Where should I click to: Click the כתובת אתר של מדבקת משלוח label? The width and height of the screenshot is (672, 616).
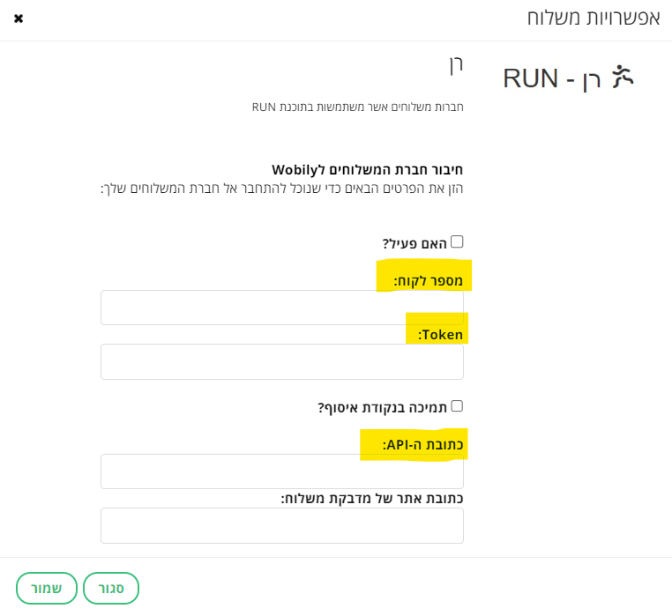(x=372, y=499)
